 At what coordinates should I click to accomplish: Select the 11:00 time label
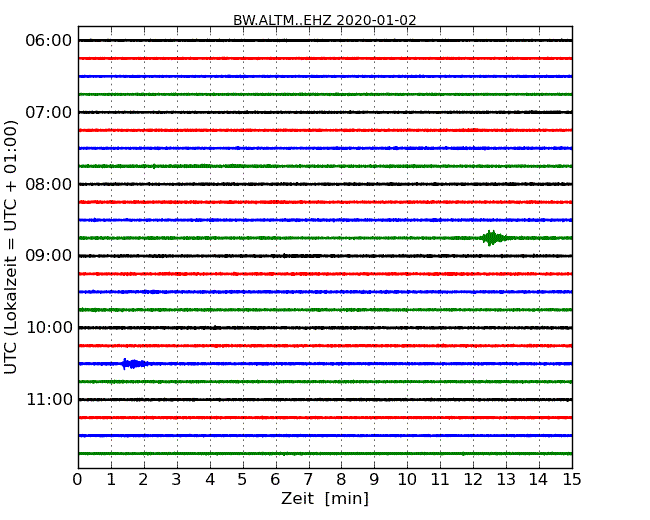point(49,399)
